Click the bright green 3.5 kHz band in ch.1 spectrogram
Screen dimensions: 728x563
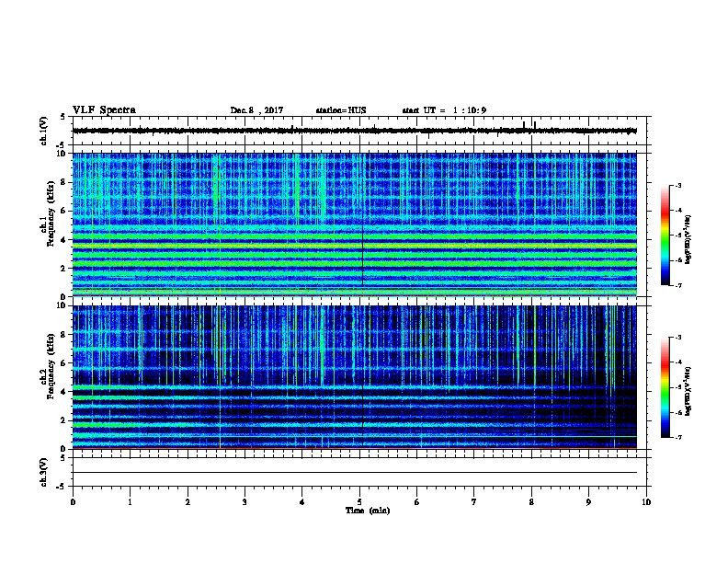coord(355,246)
